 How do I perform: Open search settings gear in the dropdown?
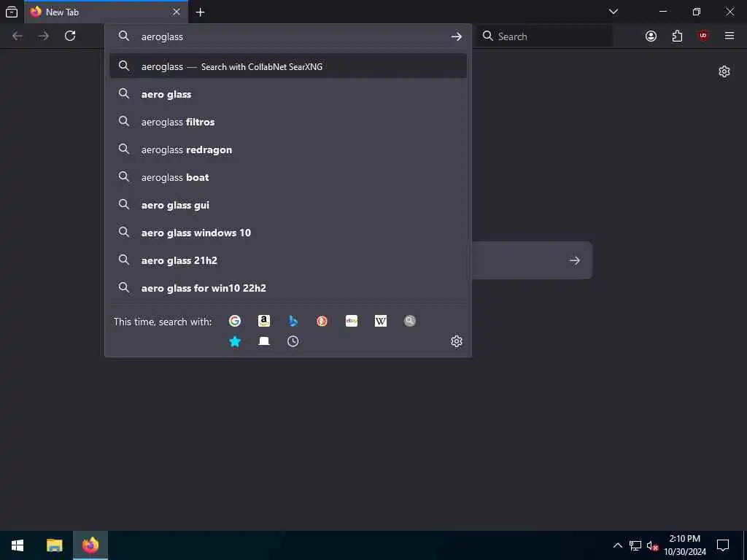(457, 341)
